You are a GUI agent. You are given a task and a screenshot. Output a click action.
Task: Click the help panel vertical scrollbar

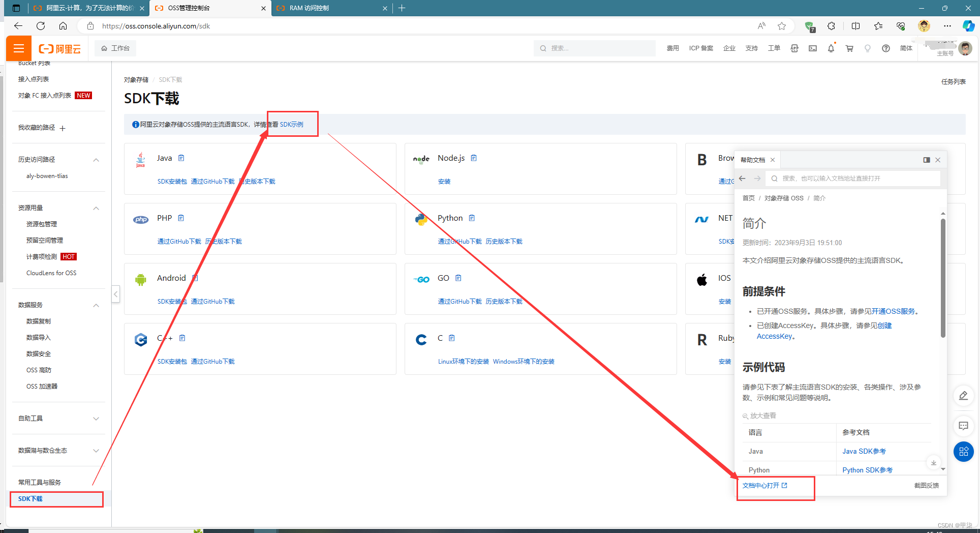pos(943,278)
